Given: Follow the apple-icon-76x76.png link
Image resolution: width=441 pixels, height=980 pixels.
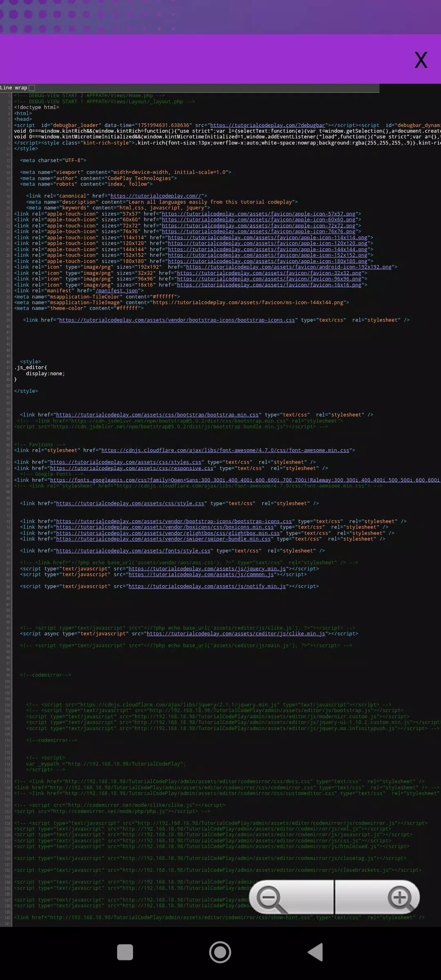Looking at the screenshot, I should 258,232.
